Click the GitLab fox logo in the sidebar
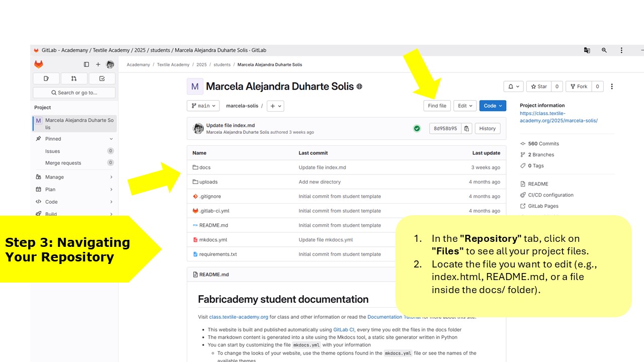This screenshot has width=644, height=362. pos(39,64)
